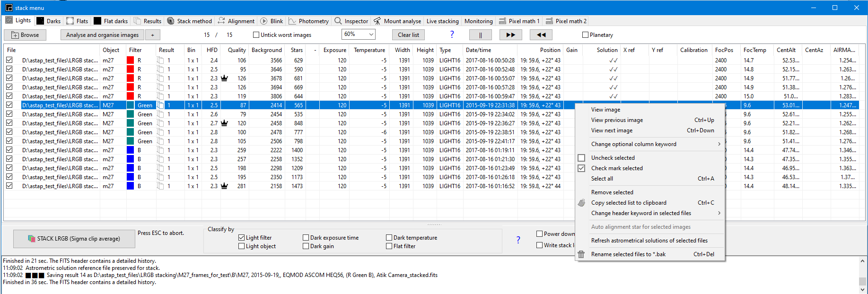The width and height of the screenshot is (868, 294).
Task: Choose Rename selected files to *.bak
Action: tap(650, 254)
